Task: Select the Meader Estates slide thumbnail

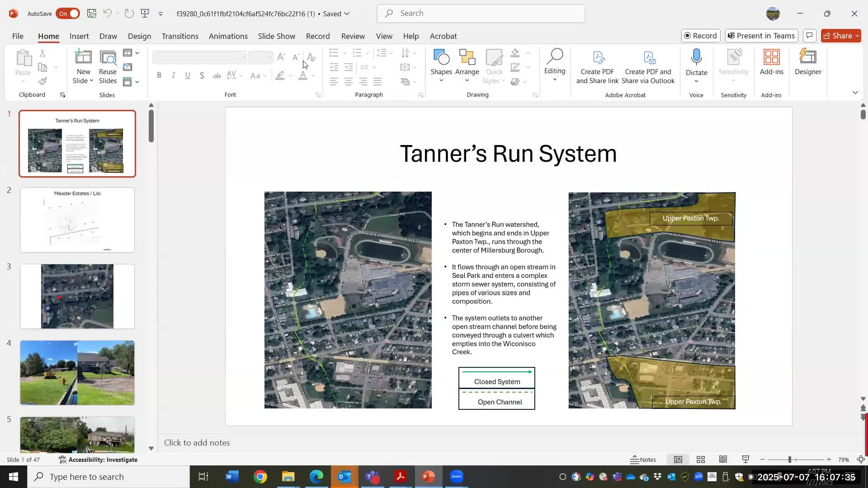Action: coord(77,220)
